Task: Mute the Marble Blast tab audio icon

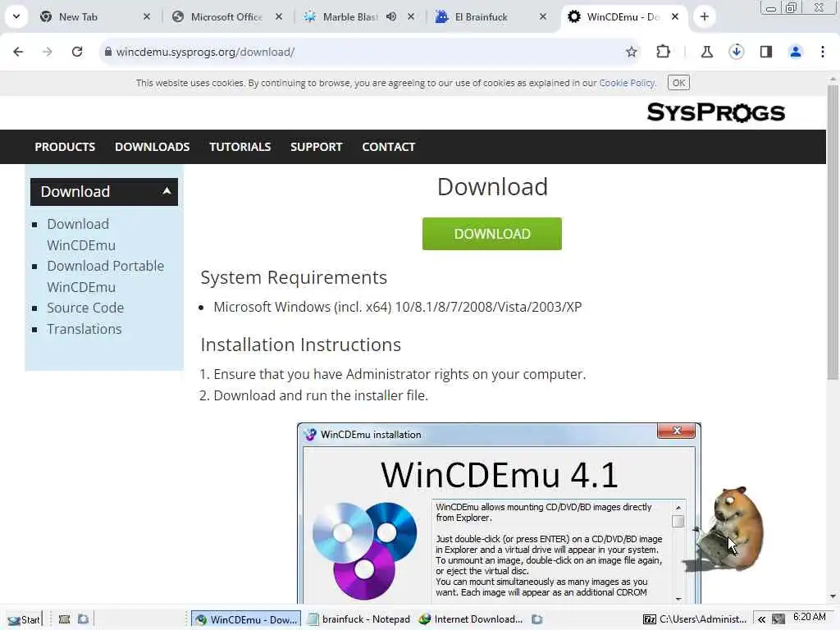Action: (x=391, y=16)
